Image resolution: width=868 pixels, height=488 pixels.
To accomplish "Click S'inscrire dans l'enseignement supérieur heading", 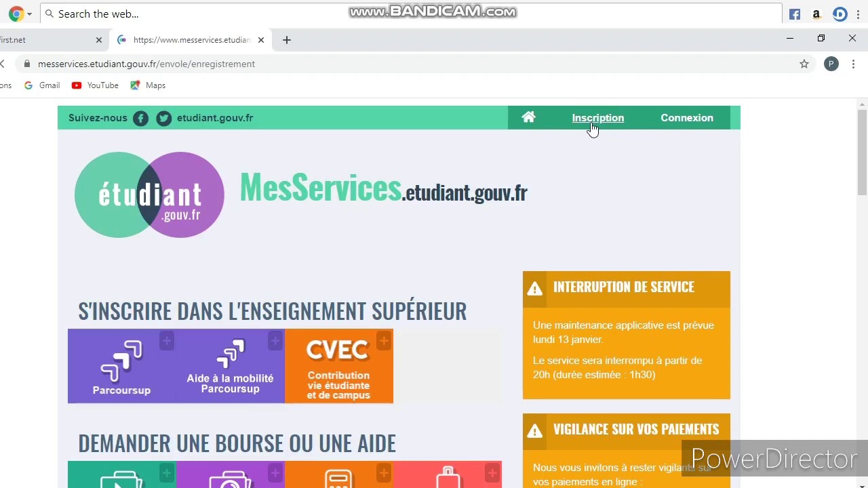I will pyautogui.click(x=272, y=311).
